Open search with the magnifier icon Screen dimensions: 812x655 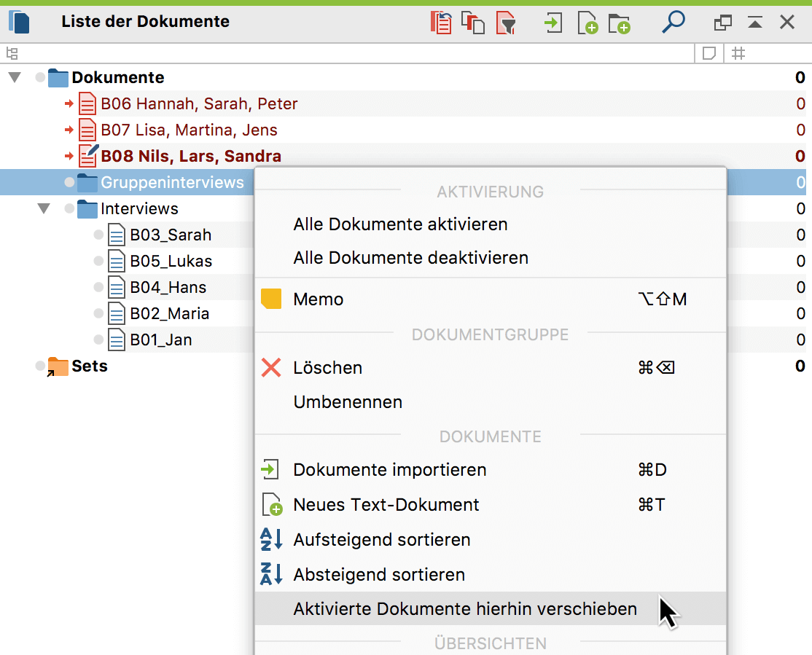[x=673, y=22]
